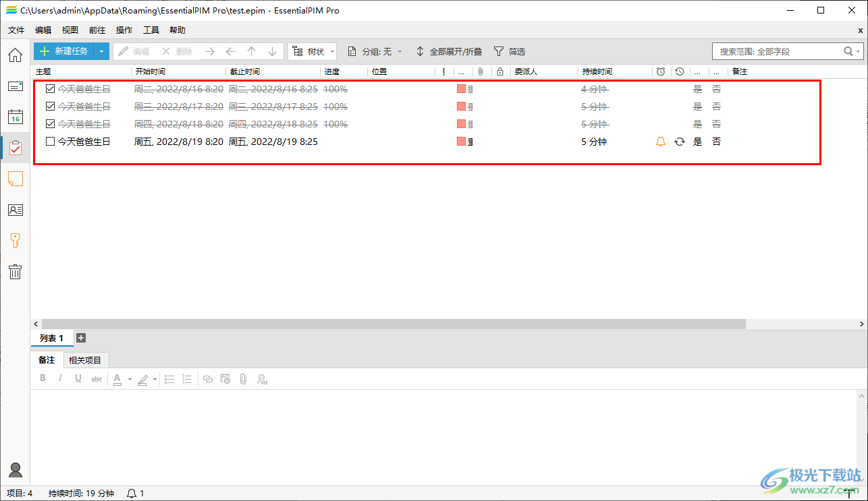Image resolution: width=868 pixels, height=501 pixels.
Task: Add a new list with plus icon
Action: (81, 338)
